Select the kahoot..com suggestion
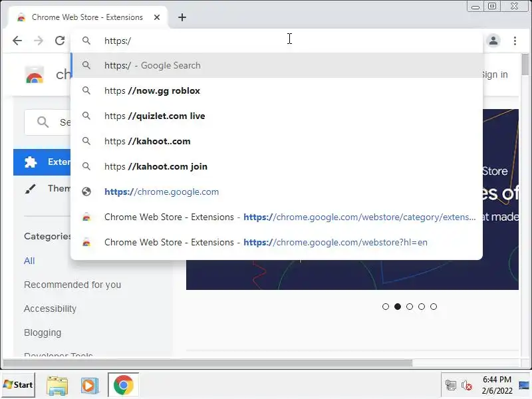 click(277, 141)
